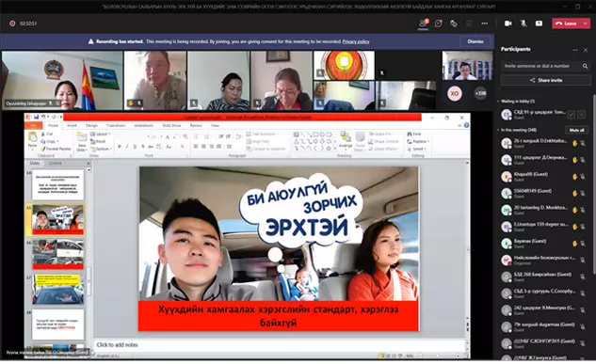Screen dimensions: 596x364
Task: Click the +338 overflow participants badge
Action: [480, 93]
